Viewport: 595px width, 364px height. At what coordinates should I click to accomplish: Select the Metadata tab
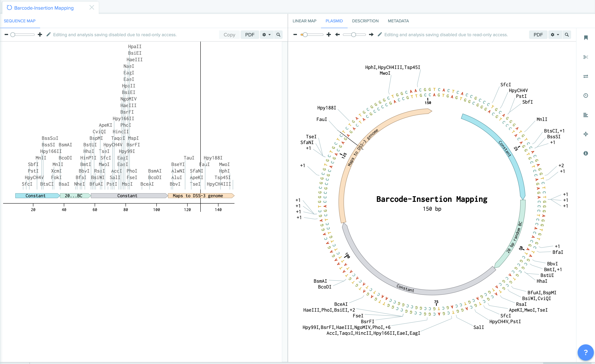(398, 21)
